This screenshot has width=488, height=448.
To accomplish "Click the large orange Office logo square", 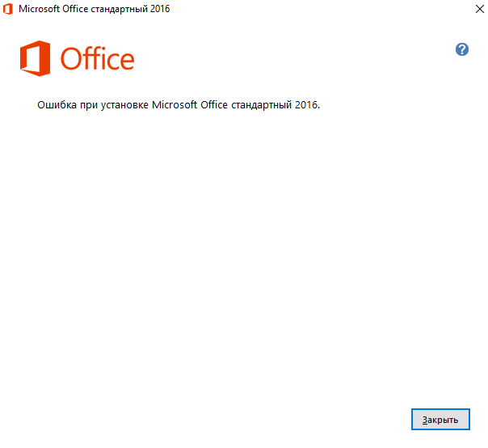I will (36, 59).
